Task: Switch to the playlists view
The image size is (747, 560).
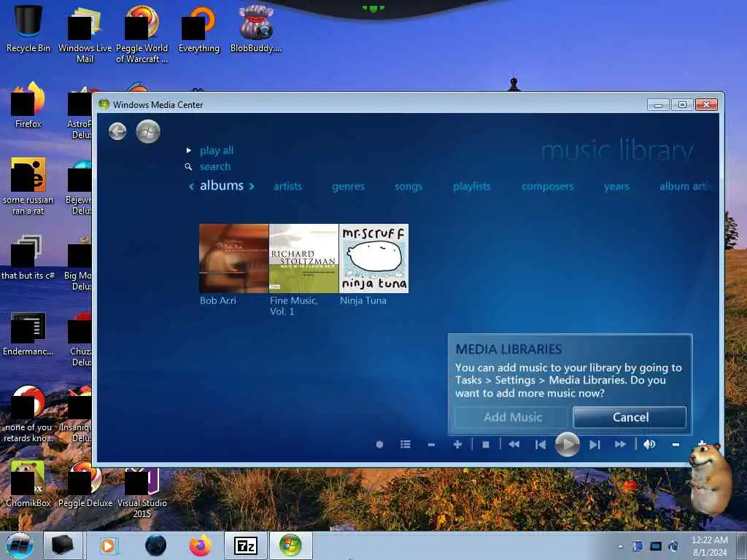Action: tap(472, 186)
